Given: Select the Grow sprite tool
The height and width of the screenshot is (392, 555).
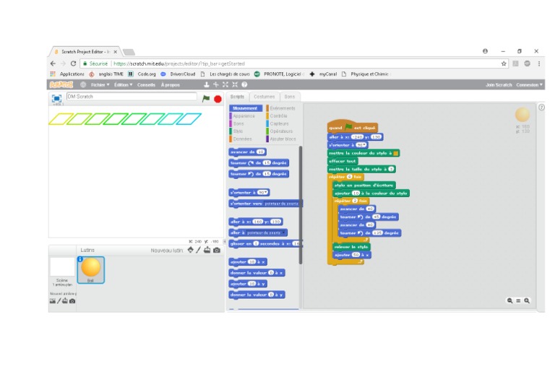Looking at the screenshot, I should (x=225, y=84).
